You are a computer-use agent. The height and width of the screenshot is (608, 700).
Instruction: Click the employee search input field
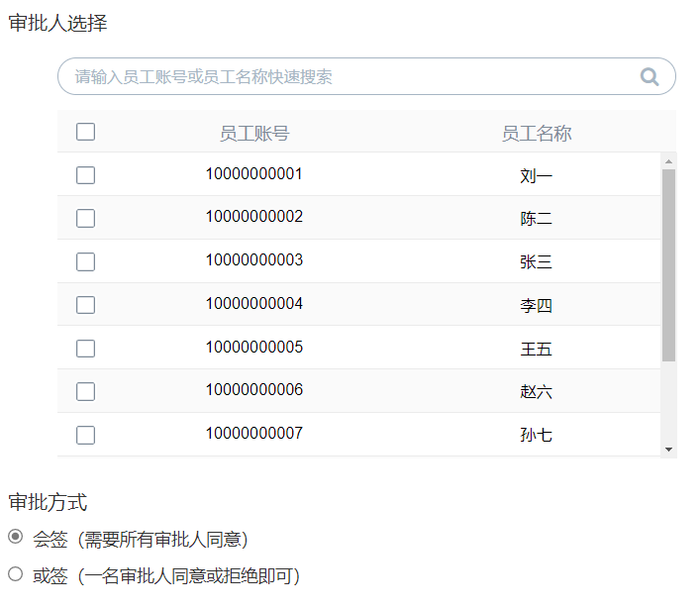tap(347, 76)
